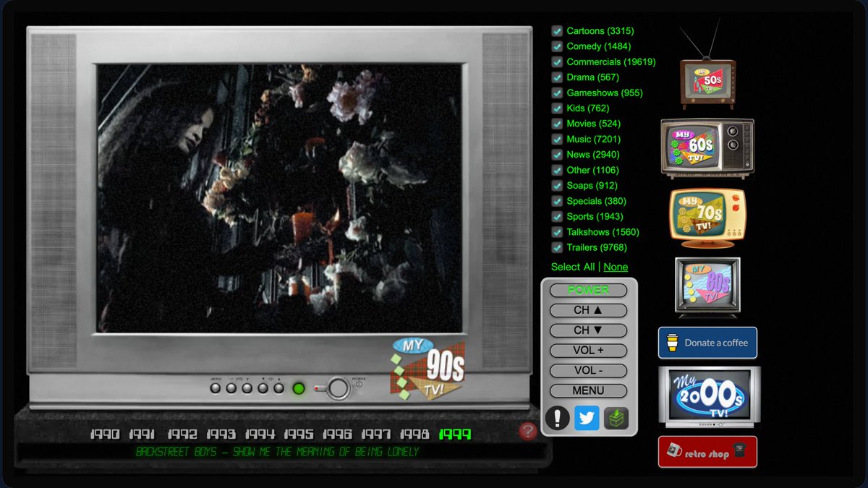Click the None link
The width and height of the screenshot is (868, 488).
[x=616, y=267]
